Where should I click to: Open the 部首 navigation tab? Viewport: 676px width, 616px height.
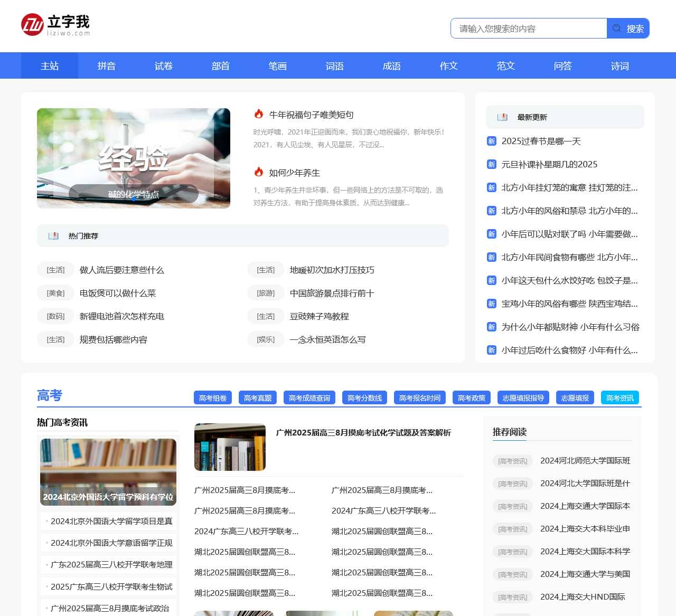click(x=221, y=66)
